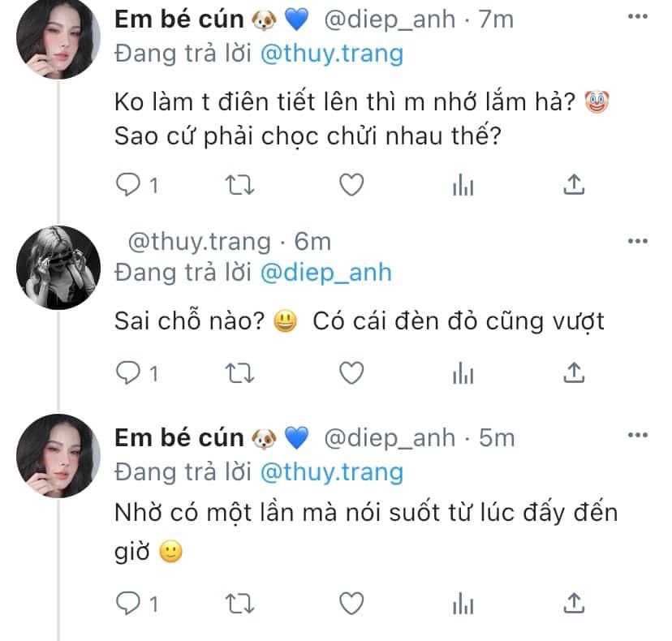Retweet thuy.trang's 'Sai chỗ nào' tweet
Image resolution: width=672 pixels, height=641 pixels.
click(239, 372)
